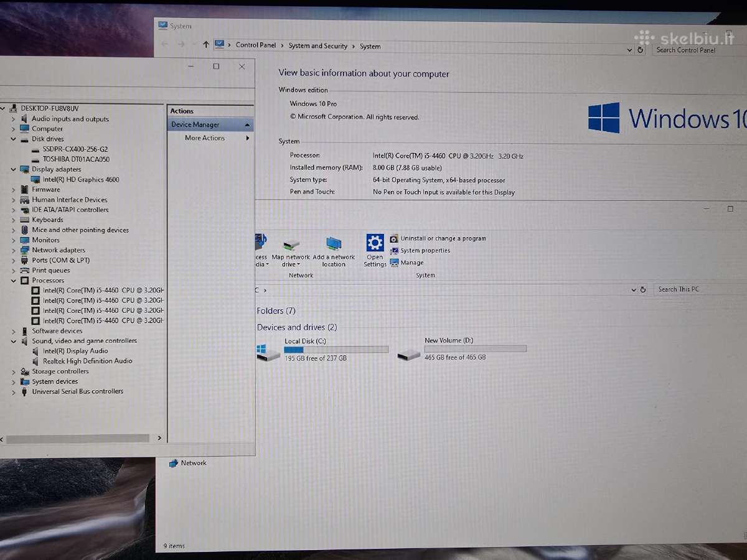Screen dimensions: 747x560
Task: Expand the Software devices node
Action: [13, 331]
